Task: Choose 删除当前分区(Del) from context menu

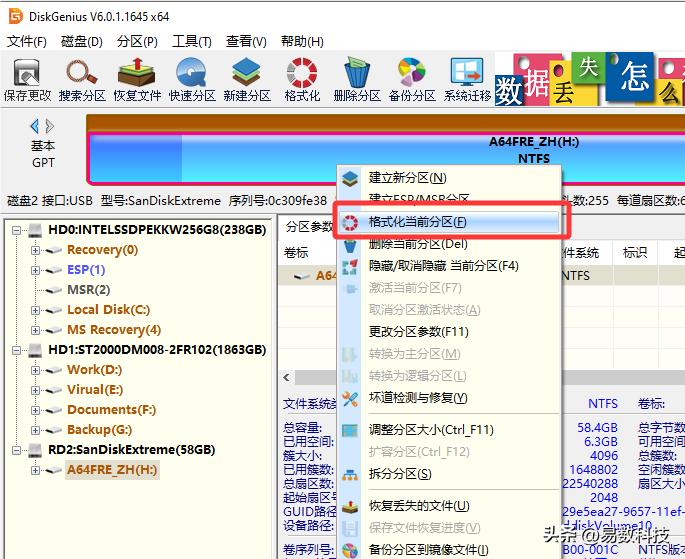Action: pos(449,244)
